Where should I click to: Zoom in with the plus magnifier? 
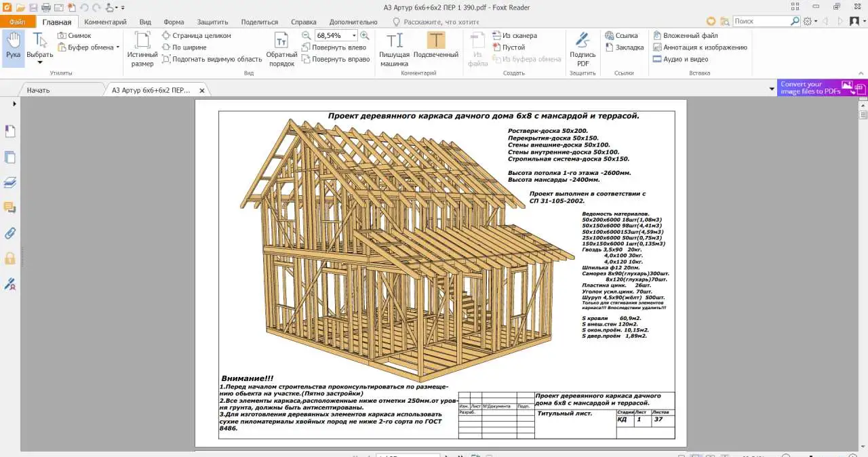365,35
